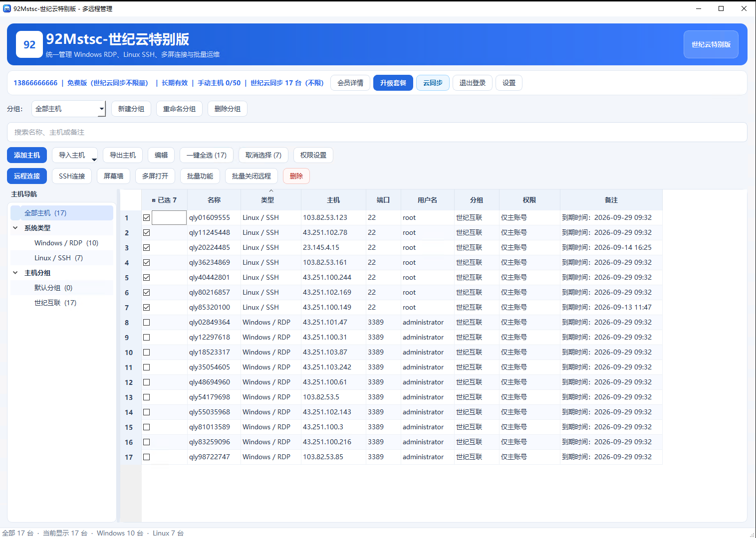Click 一键全选 (17) button

pyautogui.click(x=207, y=155)
